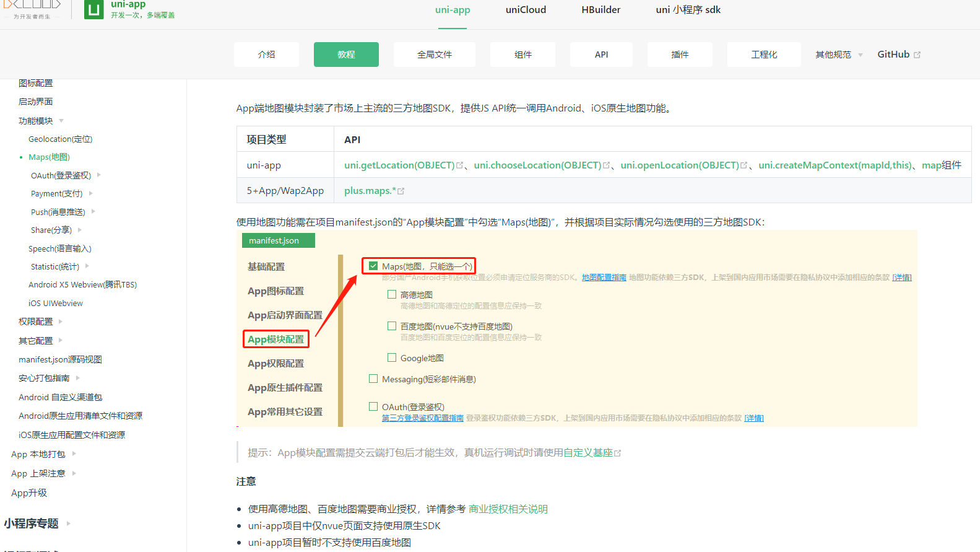The image size is (980, 552).
Task: Click the DCloud logo in header
Action: pos(32,9)
